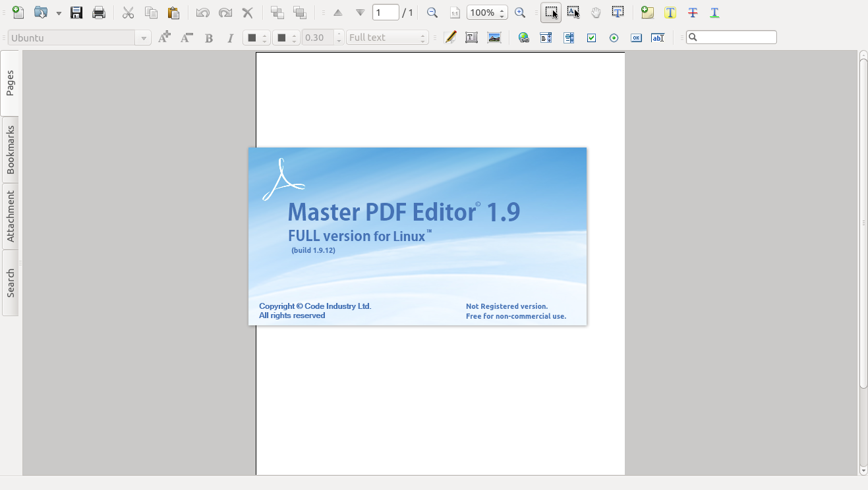Open the Attachment side tab
The width and height of the screenshot is (868, 490).
(10, 217)
